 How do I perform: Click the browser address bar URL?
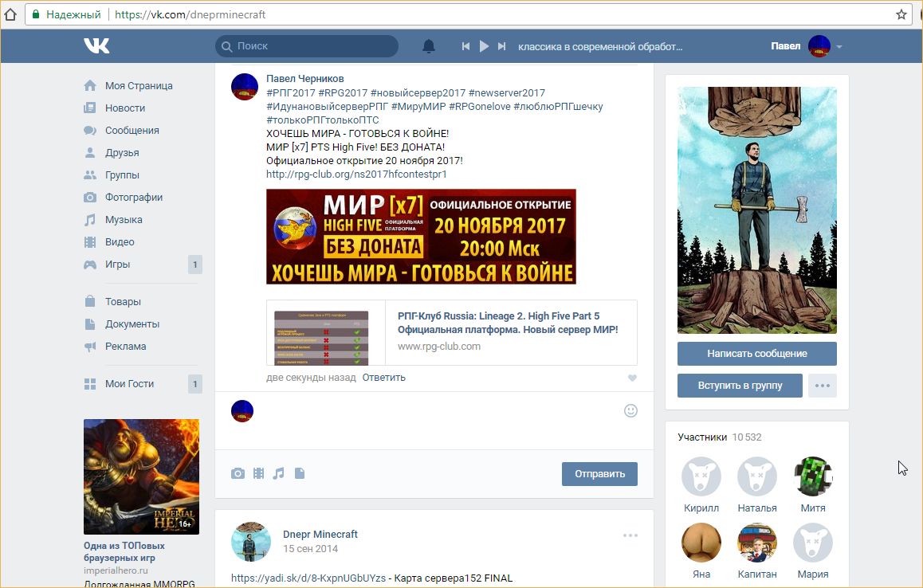coord(190,14)
